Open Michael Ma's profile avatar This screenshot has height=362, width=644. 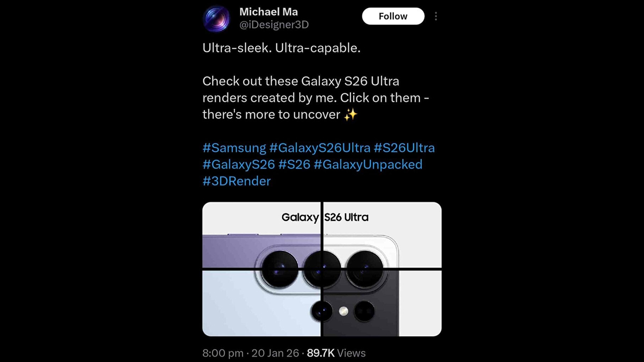pyautogui.click(x=217, y=19)
